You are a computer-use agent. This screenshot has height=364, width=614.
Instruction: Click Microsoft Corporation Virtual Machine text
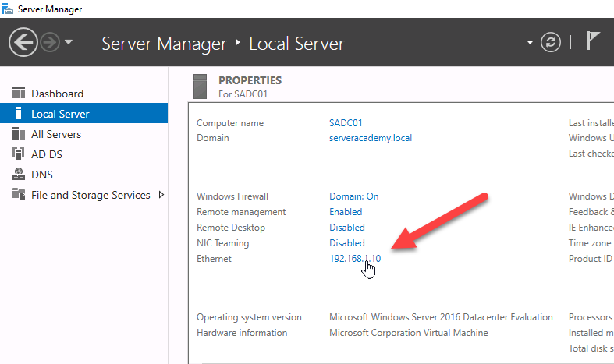pos(408,333)
